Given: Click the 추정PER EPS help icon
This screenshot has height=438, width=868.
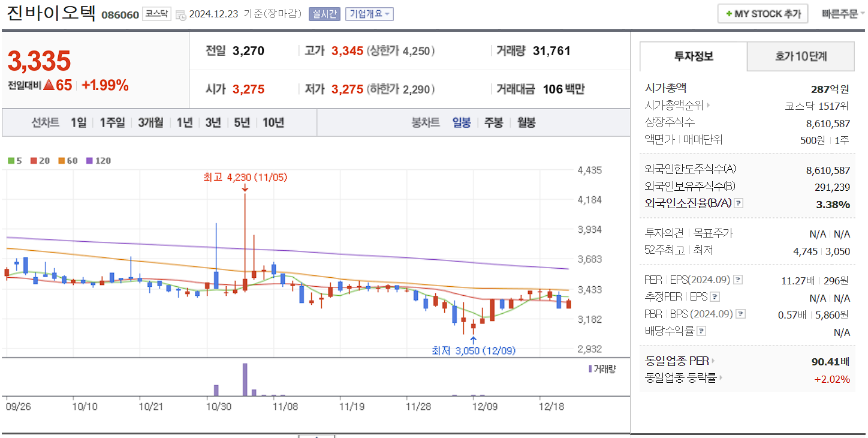Looking at the screenshot, I should coord(714,297).
